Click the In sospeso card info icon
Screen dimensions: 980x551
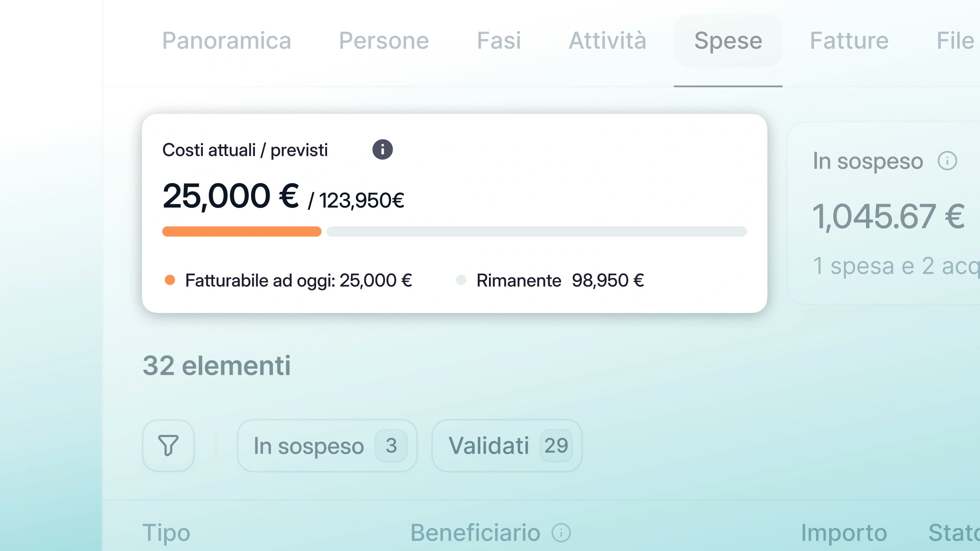(x=947, y=161)
